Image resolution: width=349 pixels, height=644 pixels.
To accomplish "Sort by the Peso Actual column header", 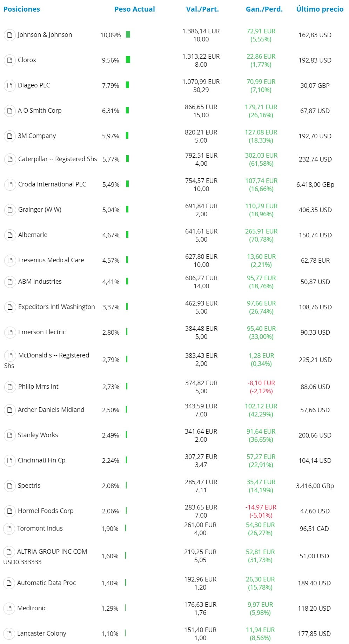I will click(135, 9).
